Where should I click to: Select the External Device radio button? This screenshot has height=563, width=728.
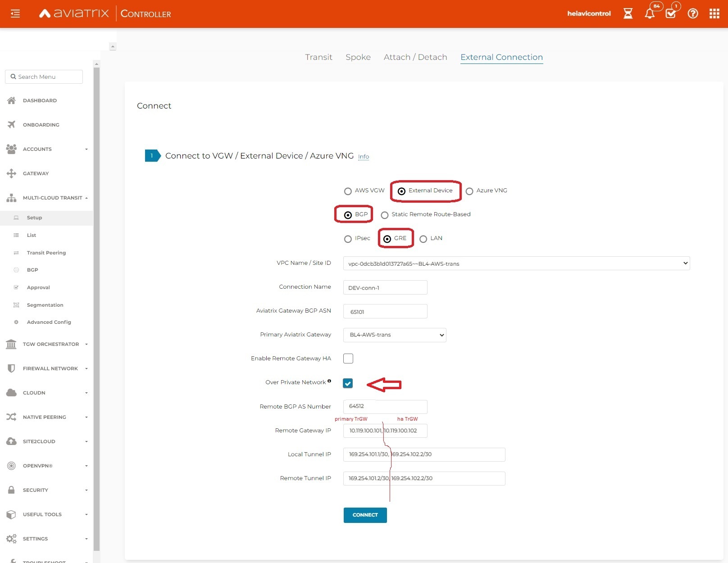point(401,191)
